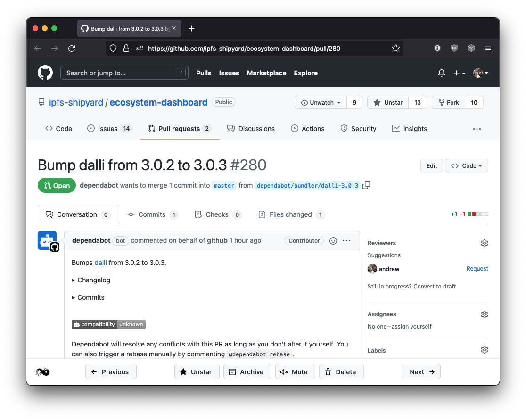Screen dimensions: 526x420
Task: Open the ipfs-shipyard organization link
Action: tap(76, 102)
